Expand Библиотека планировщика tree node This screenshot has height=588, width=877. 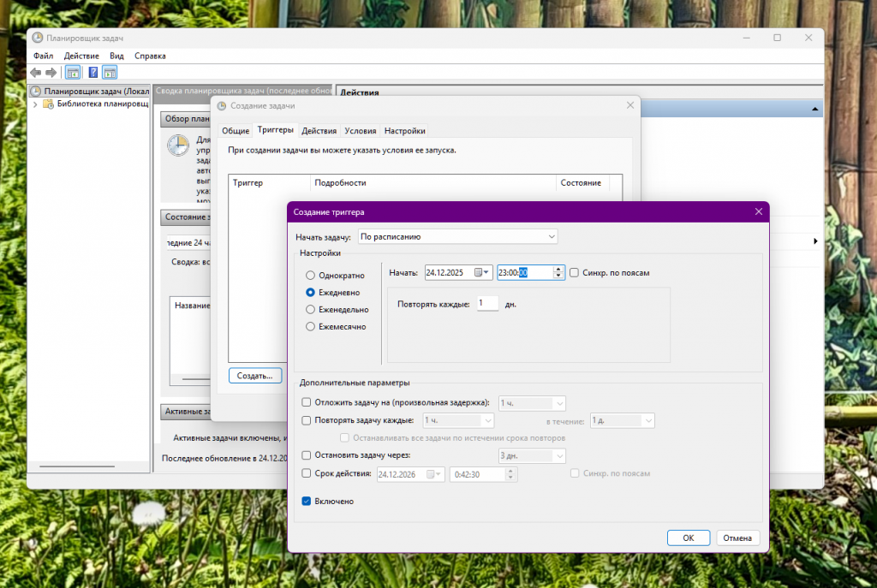[x=35, y=104]
